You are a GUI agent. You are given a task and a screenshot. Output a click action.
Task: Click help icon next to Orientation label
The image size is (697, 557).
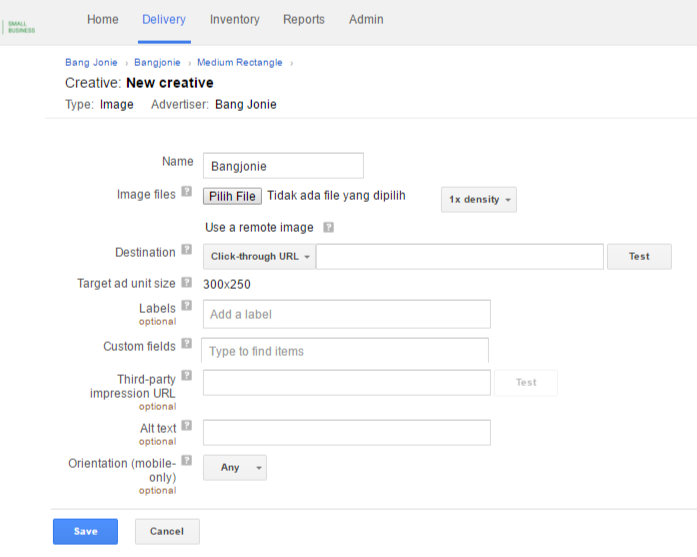click(187, 461)
